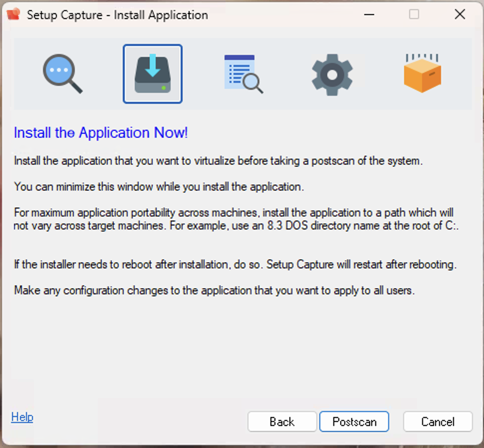Click the orange package box step icon
The image size is (484, 448).
422,74
